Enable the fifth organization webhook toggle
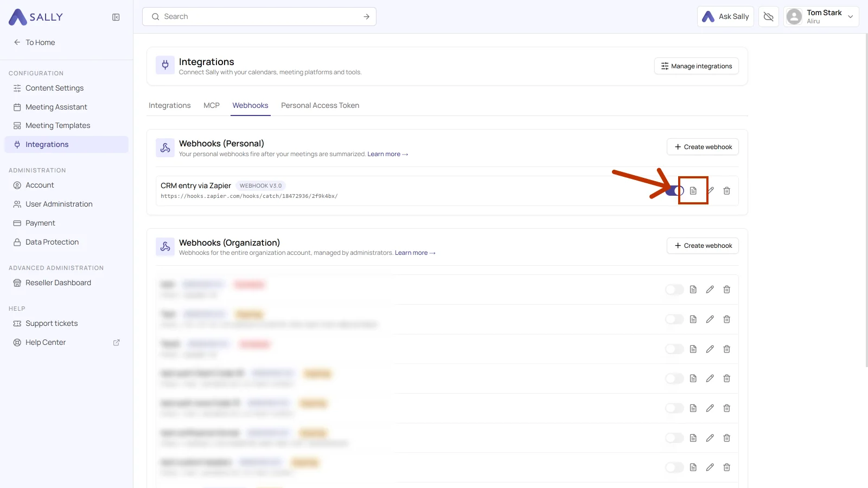This screenshot has height=488, width=868. pos(674,408)
